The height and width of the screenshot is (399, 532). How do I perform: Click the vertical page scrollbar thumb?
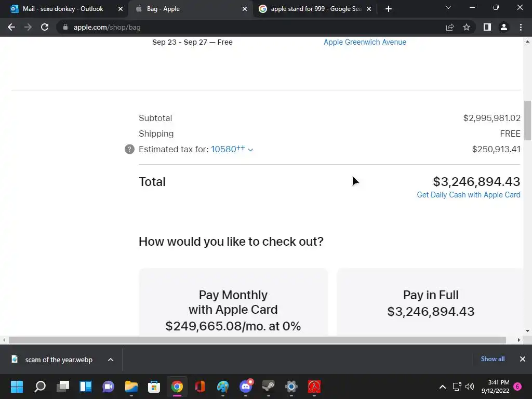527,121
